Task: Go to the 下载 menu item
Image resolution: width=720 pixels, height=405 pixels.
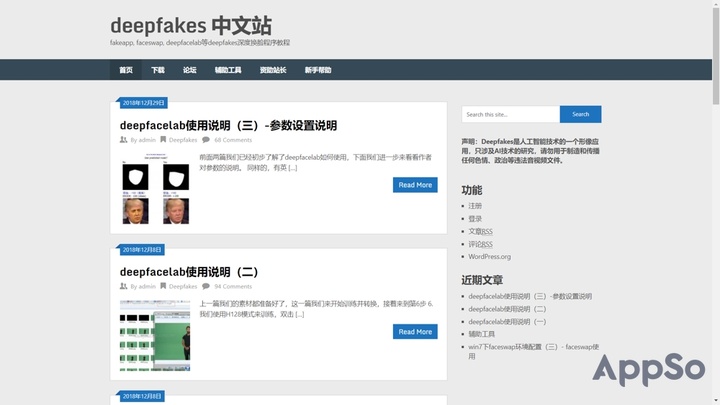Action: pos(158,70)
